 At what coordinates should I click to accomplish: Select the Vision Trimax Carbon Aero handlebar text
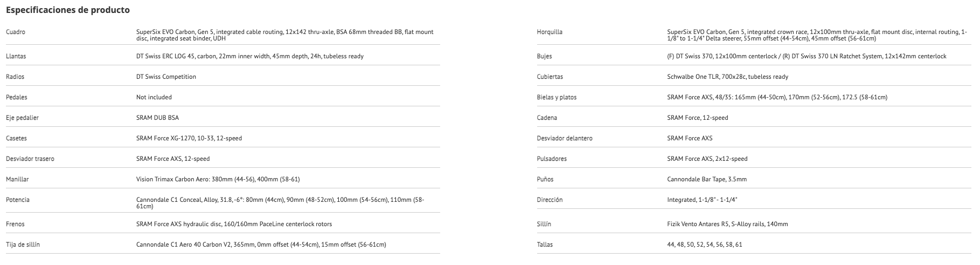[218, 179]
